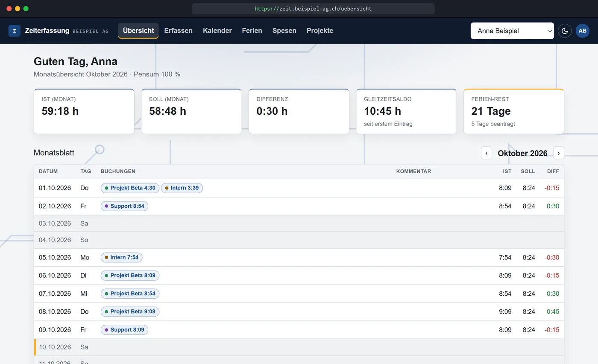
Task: Select the Spesen tab
Action: click(284, 31)
